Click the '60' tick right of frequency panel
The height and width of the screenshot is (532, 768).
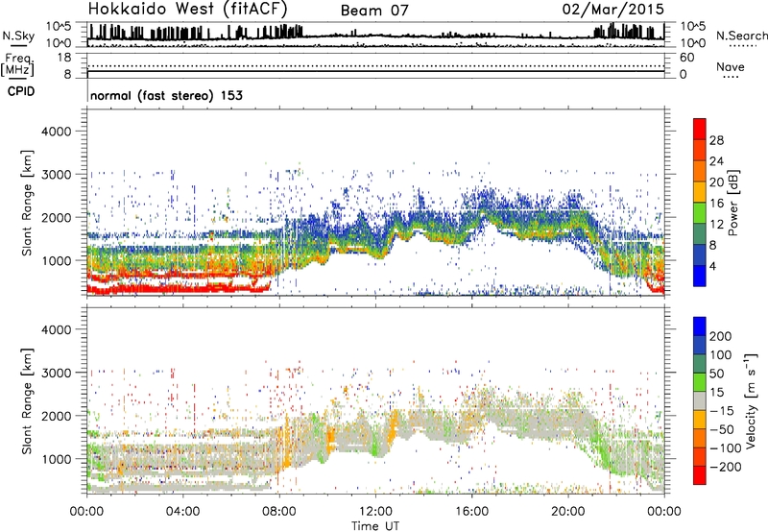pyautogui.click(x=686, y=58)
